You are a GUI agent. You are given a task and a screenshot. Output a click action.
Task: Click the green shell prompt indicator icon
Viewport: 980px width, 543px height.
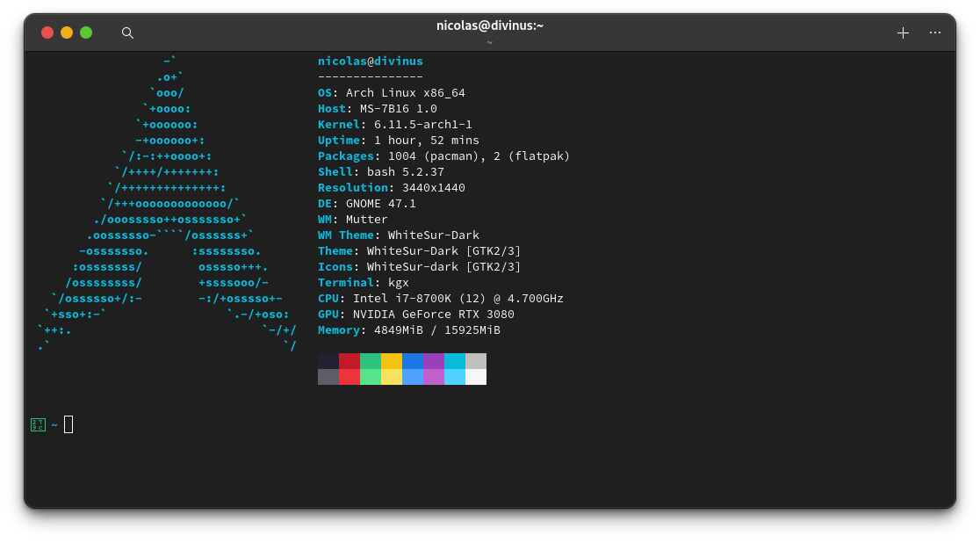[x=38, y=424]
